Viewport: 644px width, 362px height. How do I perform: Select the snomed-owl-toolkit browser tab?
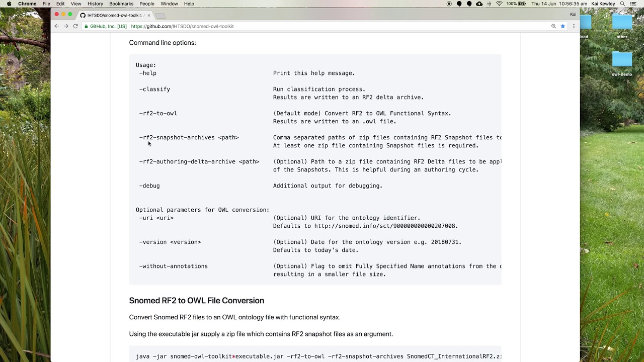115,15
